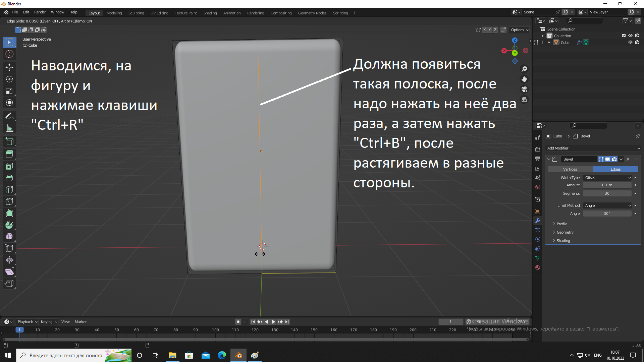Click the pan view hand icon
This screenshot has width=644, height=362.
[524, 79]
